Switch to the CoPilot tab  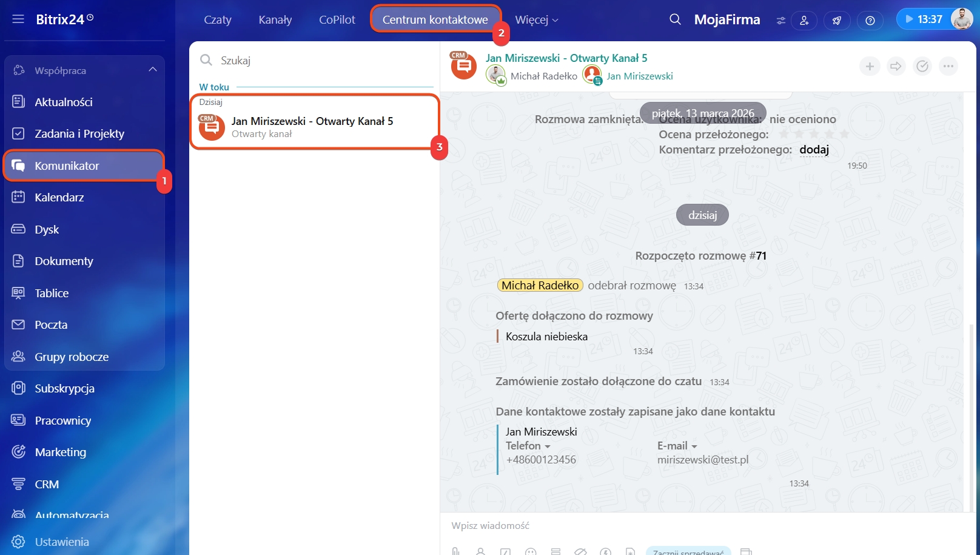337,19
